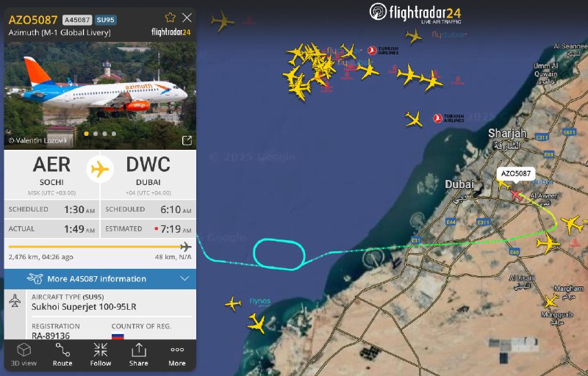Image resolution: width=588 pixels, height=376 pixels.
Task: Click the Azimuth Superjet photo thumbnail
Action: coord(100,95)
